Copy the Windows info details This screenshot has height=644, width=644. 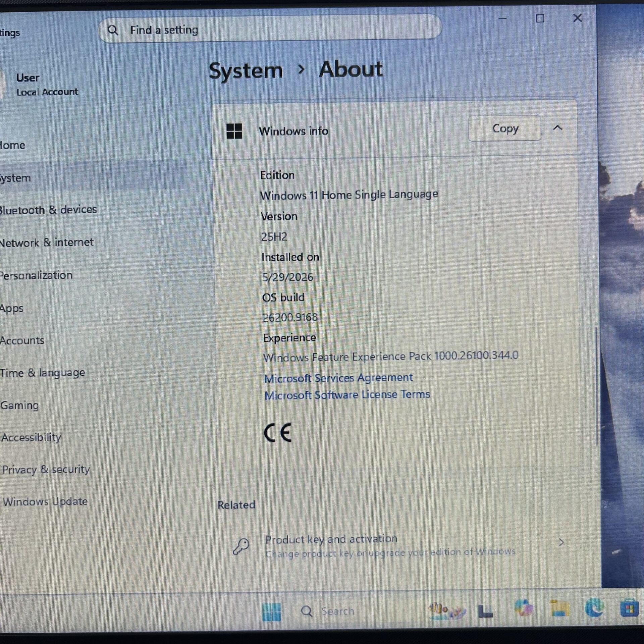pyautogui.click(x=505, y=128)
